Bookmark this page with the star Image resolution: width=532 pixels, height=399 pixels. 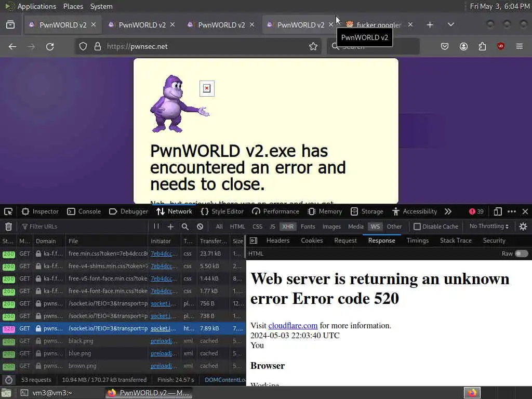click(x=313, y=46)
